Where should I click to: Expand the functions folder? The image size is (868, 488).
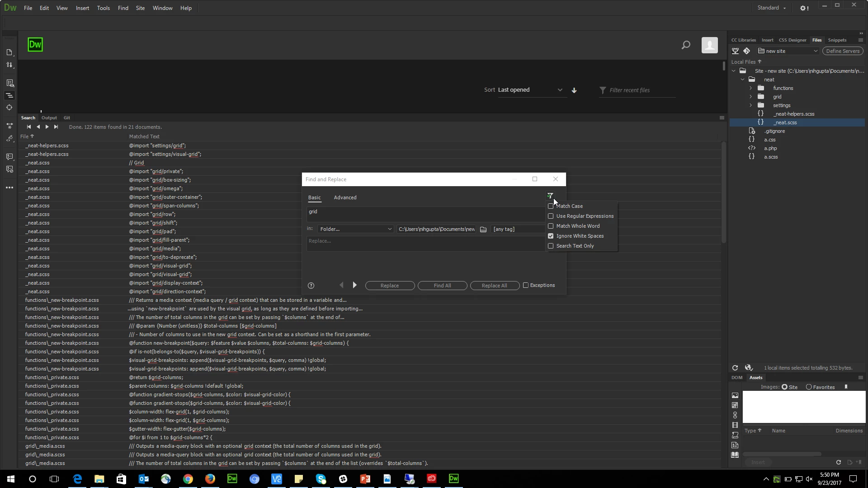point(751,88)
